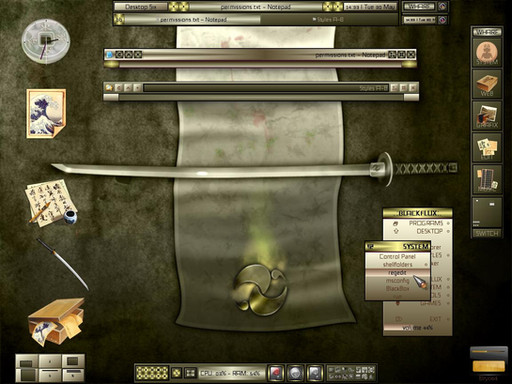The width and height of the screenshot is (512, 384).
Task: Open the Great Wave picture desktop icon
Action: [46, 113]
